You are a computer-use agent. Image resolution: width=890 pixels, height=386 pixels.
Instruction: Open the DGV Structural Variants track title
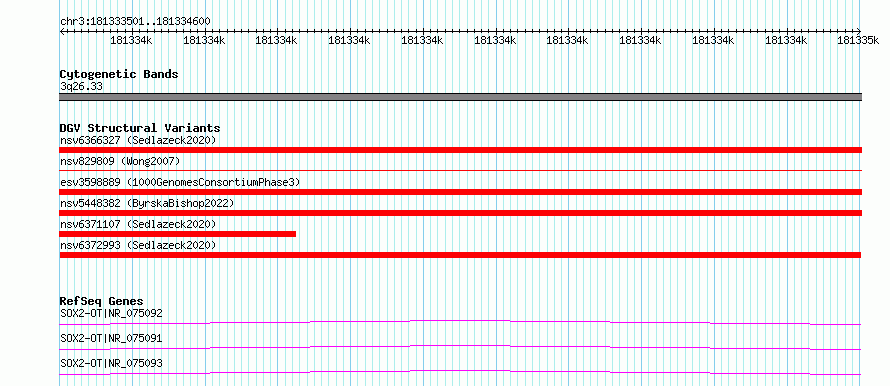click(140, 128)
